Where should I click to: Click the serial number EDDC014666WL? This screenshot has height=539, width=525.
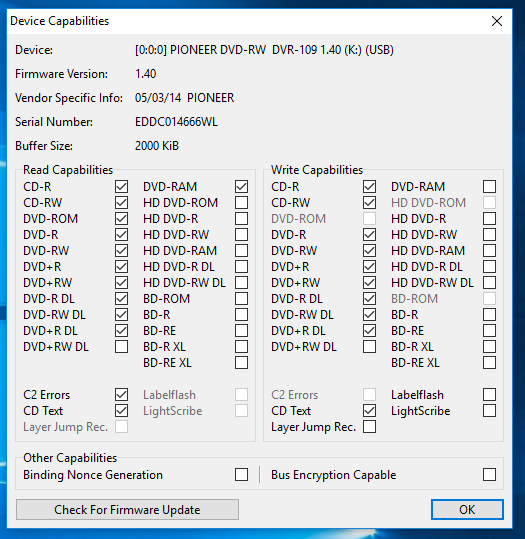point(176,122)
